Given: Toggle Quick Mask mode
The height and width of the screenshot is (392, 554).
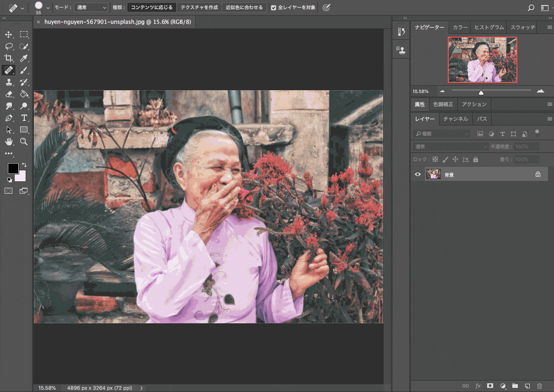Looking at the screenshot, I should 9,191.
